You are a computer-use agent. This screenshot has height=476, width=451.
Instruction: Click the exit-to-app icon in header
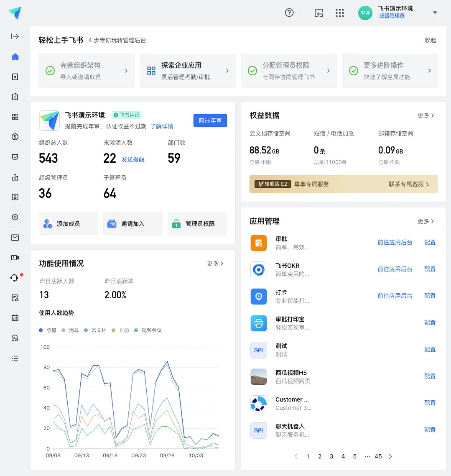319,13
